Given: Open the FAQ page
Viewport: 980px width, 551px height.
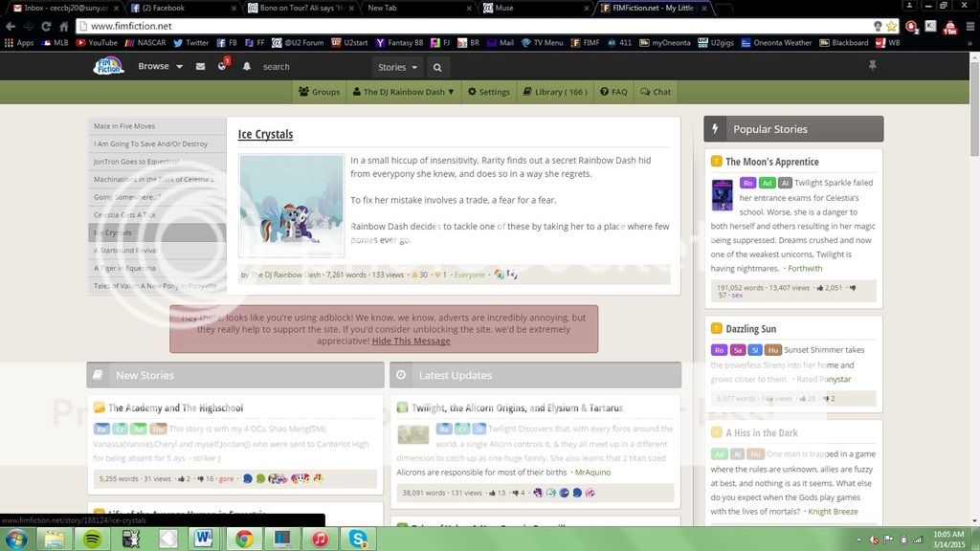Looking at the screenshot, I should tap(612, 92).
